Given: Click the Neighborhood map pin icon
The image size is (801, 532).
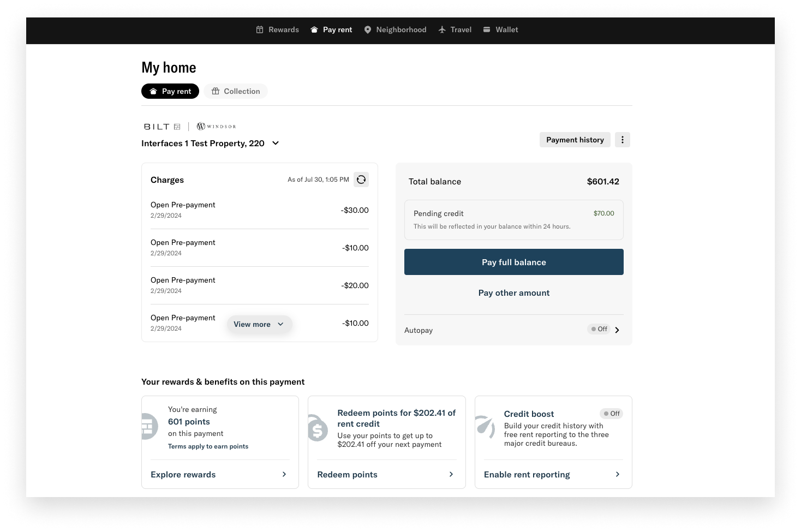Looking at the screenshot, I should (367, 29).
